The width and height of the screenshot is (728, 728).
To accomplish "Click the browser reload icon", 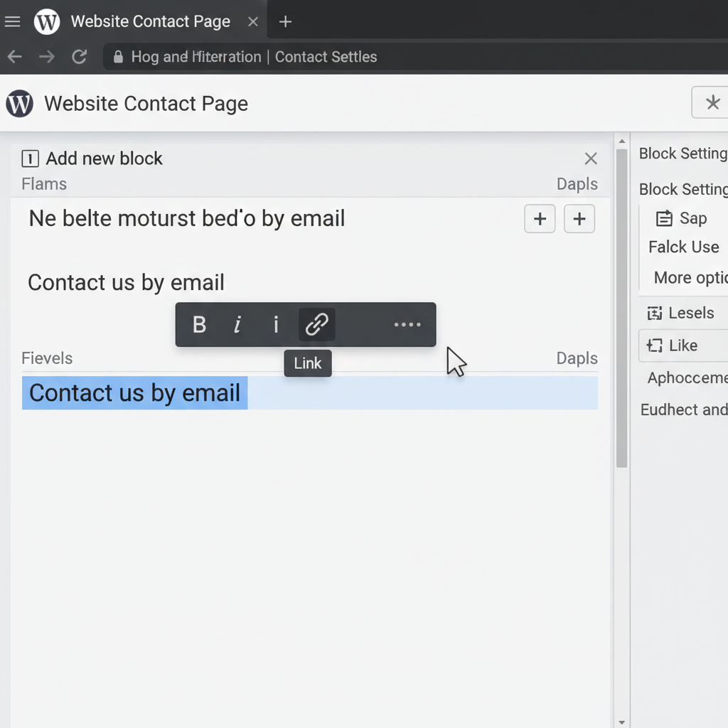I will [80, 57].
